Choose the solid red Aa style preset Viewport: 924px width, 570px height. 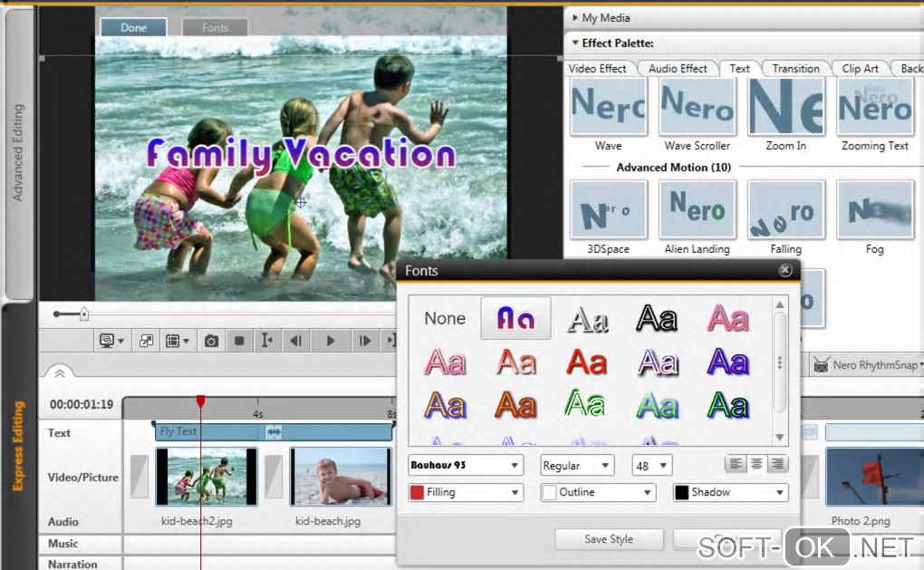click(x=586, y=362)
